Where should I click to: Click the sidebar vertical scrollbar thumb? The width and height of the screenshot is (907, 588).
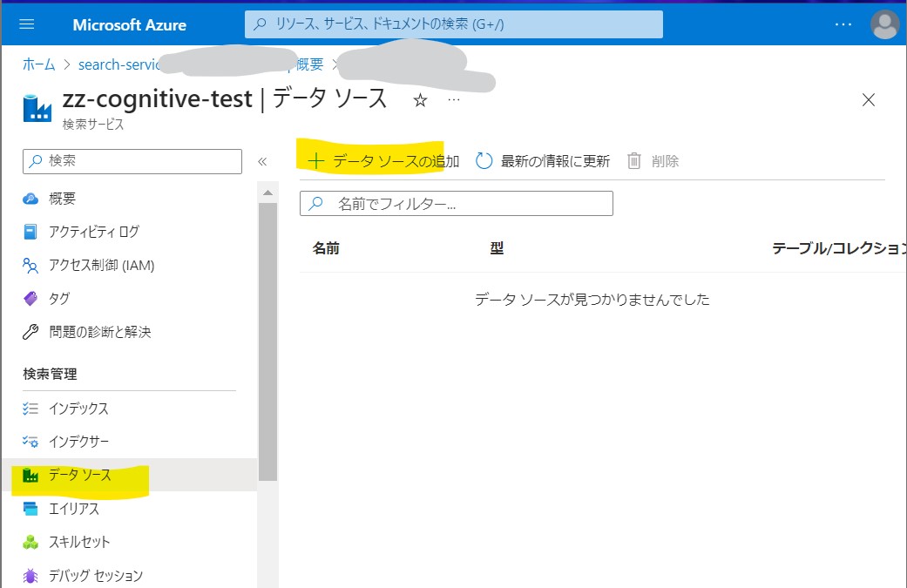tap(267, 341)
